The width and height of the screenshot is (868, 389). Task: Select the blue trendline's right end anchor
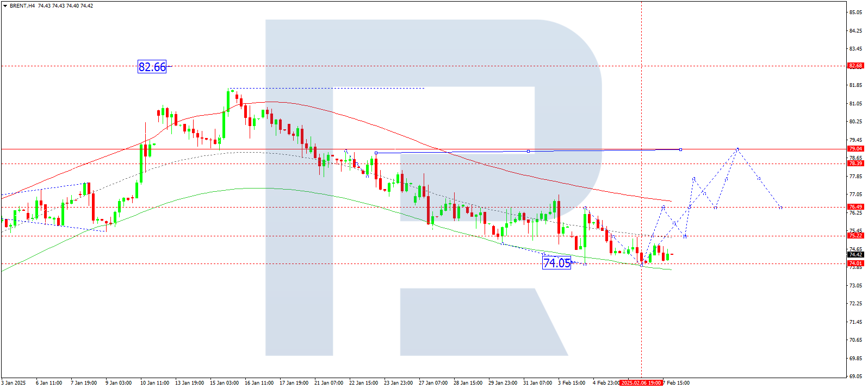[681, 149]
